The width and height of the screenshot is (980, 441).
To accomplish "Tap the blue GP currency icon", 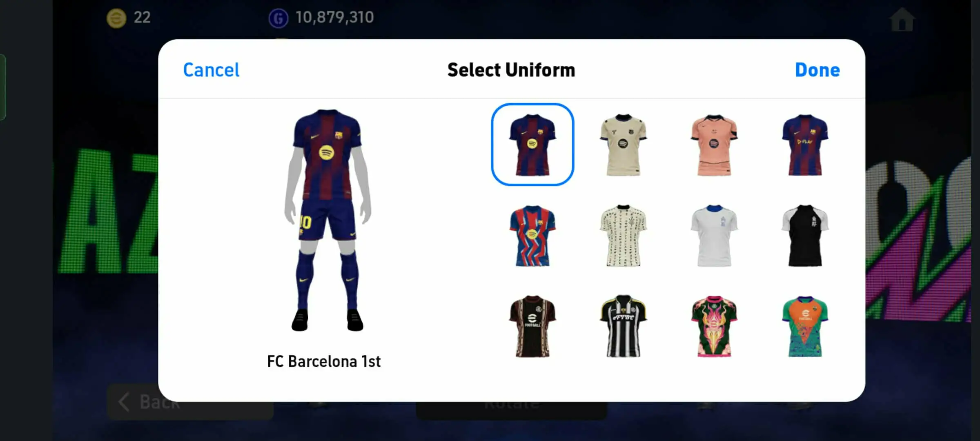I will [278, 18].
